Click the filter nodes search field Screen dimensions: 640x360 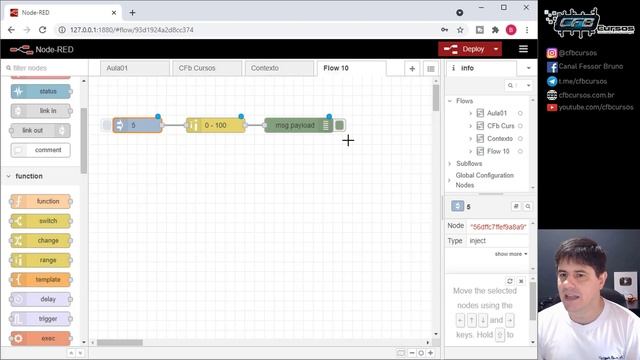point(44,68)
